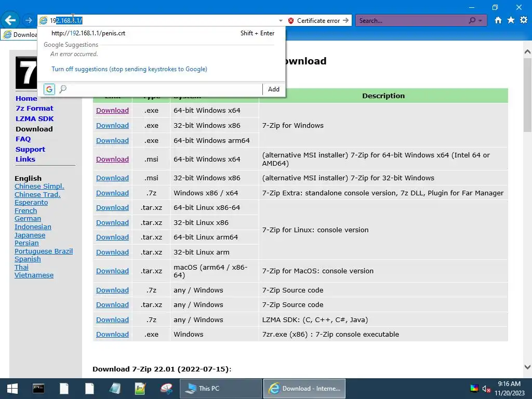Click the Internet Explorer page icon in address bar
This screenshot has width=532, height=399.
[x=43, y=21]
